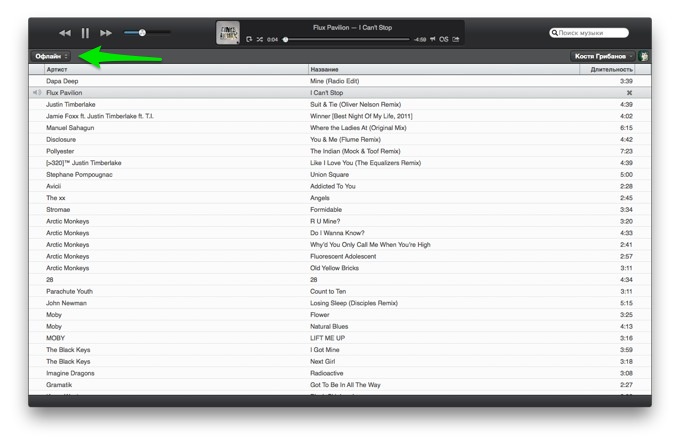The height and width of the screenshot is (446, 680).
Task: Toggle shuffle playback icon
Action: pos(259,39)
